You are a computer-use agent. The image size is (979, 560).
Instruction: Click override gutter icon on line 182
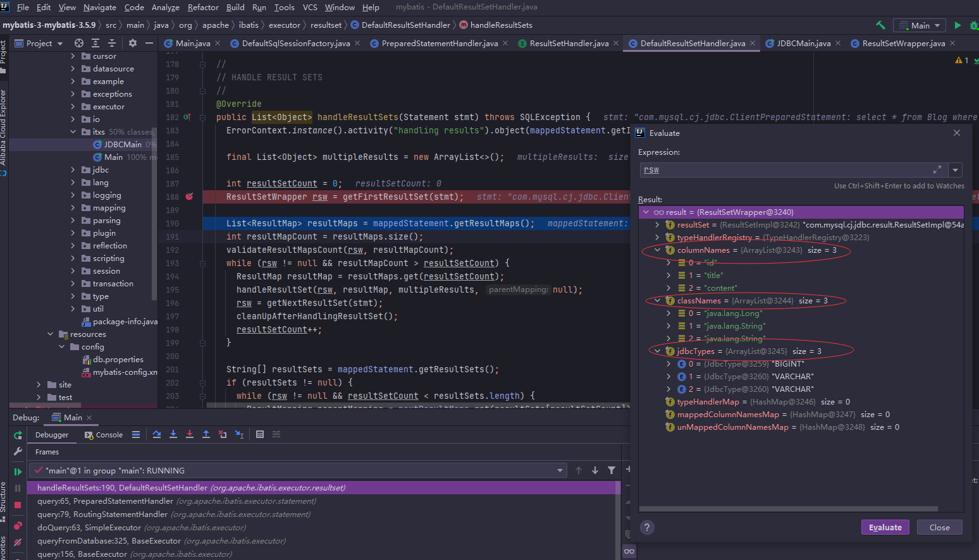click(x=187, y=117)
